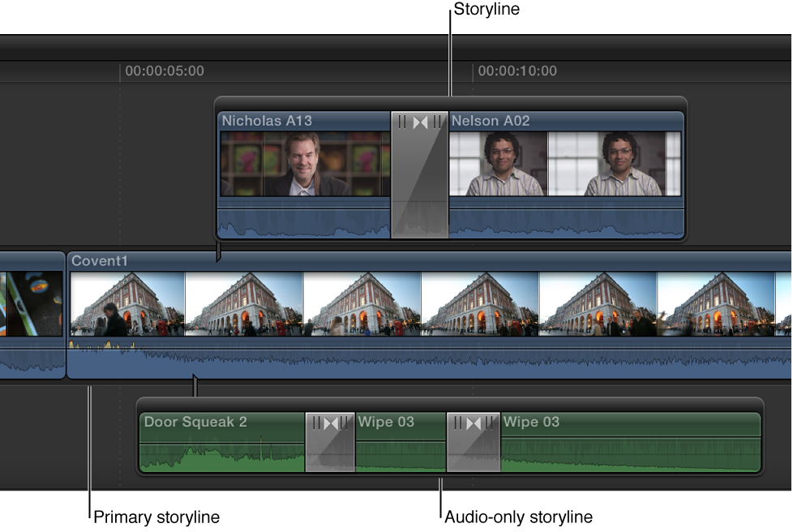Click the Nelson A02 clip title
This screenshot has width=793, height=532.
pos(490,121)
